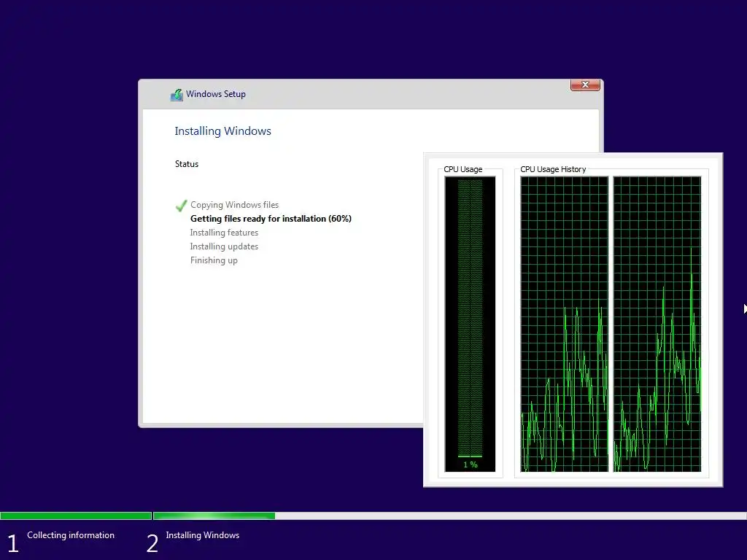Click the step 2 Installing Windows progress bar
This screenshot has width=747, height=560.
(x=449, y=516)
